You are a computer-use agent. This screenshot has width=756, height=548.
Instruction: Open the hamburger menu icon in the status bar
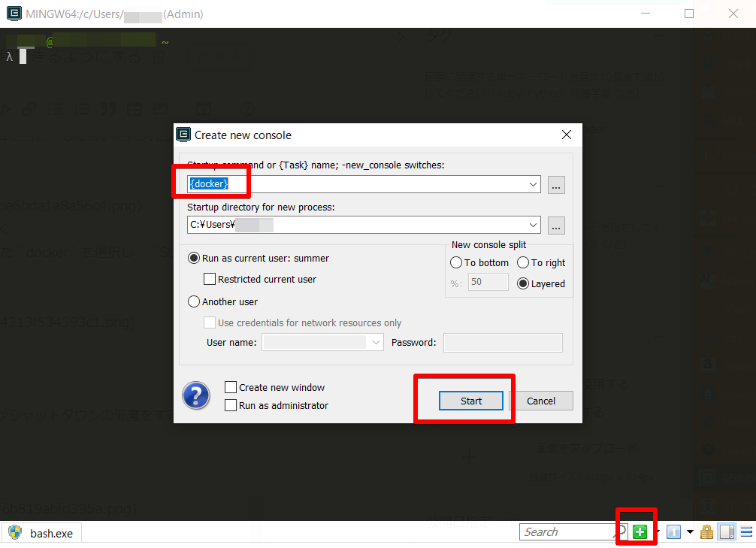tap(746, 532)
